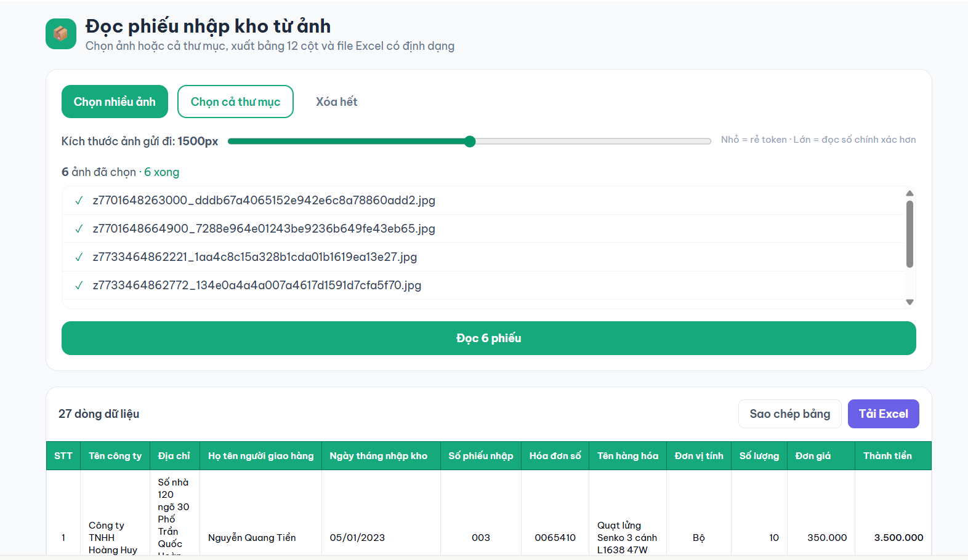Click the file list scrollbar thumb
The height and width of the screenshot is (560, 968).
tap(910, 234)
